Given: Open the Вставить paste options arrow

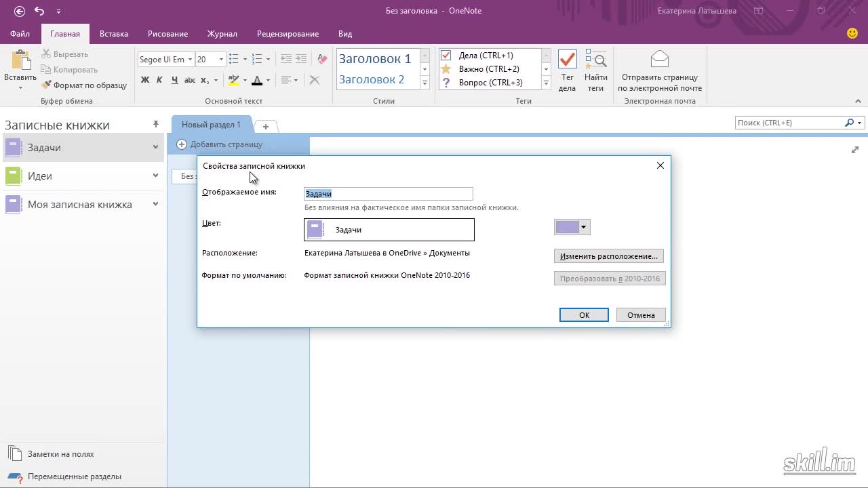Looking at the screenshot, I should [20, 87].
